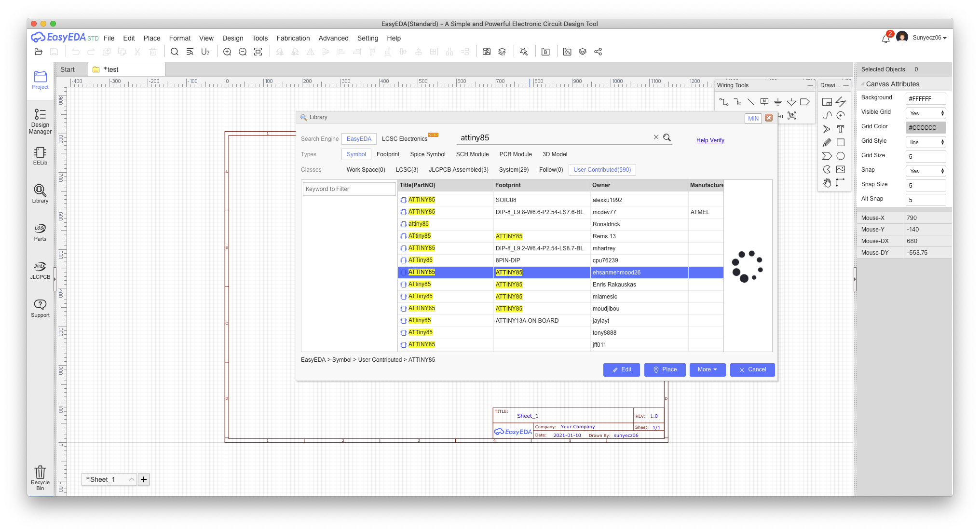Open the Design Manager panel
The height and width of the screenshot is (532, 980).
click(40, 121)
